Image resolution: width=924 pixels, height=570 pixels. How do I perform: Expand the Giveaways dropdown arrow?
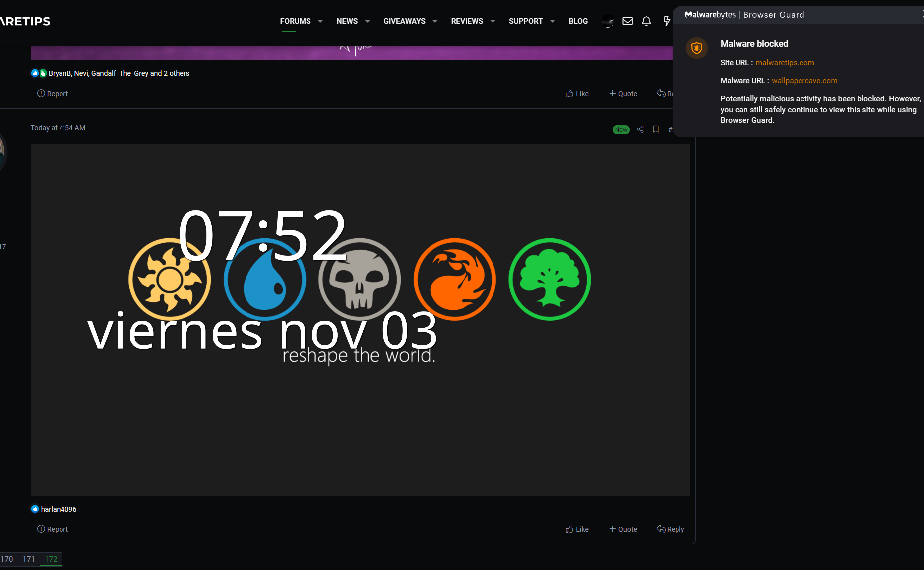pos(435,21)
